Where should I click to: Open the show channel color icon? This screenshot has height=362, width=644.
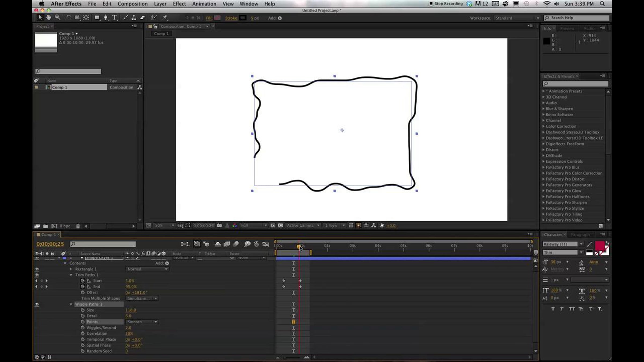[235, 226]
